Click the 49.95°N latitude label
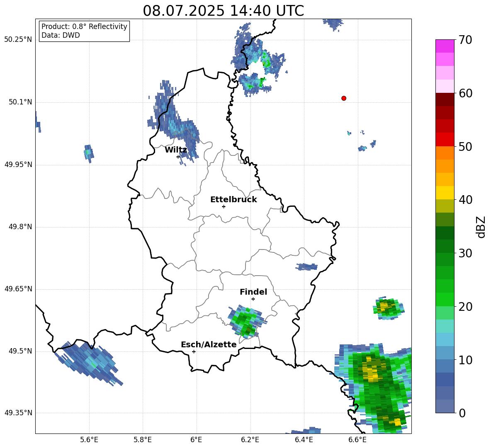The image size is (491, 448). (18, 165)
